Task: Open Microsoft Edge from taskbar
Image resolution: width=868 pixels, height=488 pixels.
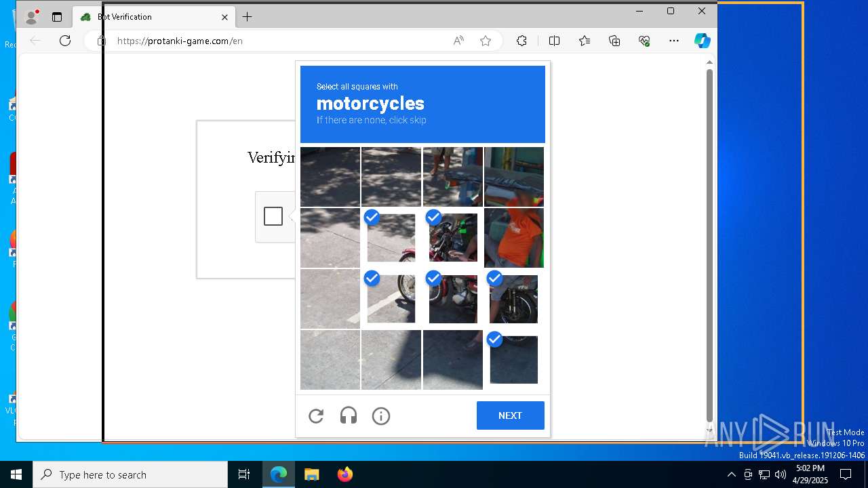Action: (x=279, y=474)
